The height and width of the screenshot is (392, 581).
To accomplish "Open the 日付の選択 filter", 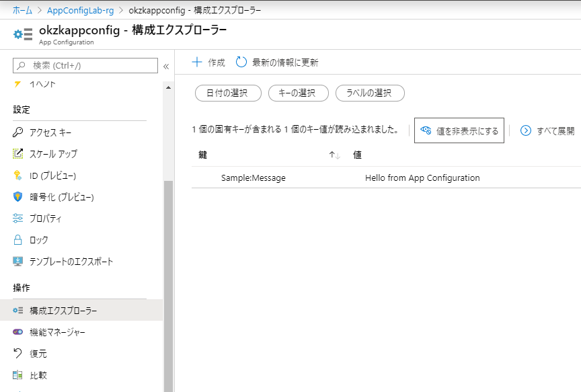I will (x=228, y=93).
